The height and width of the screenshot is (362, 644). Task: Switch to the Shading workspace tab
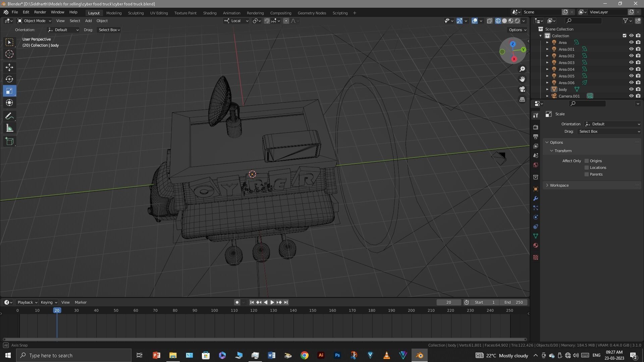pyautogui.click(x=210, y=13)
